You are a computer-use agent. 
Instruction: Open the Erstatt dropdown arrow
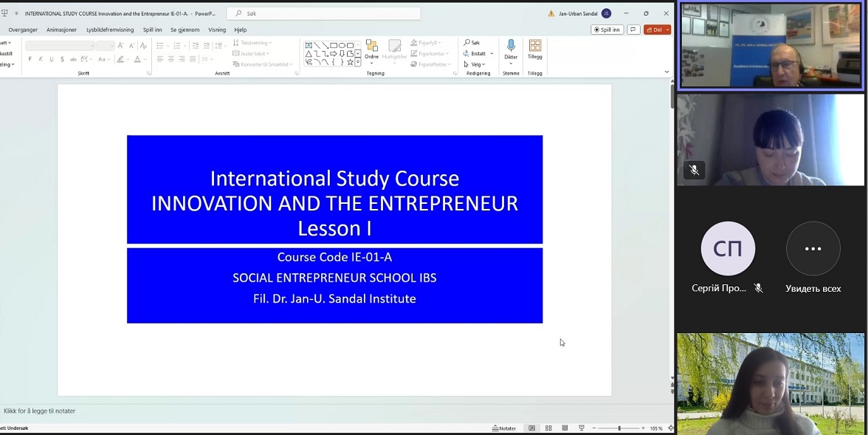tap(492, 53)
